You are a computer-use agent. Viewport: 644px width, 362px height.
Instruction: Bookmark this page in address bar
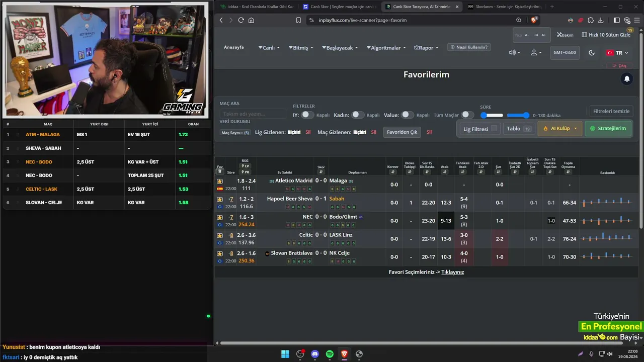298,20
